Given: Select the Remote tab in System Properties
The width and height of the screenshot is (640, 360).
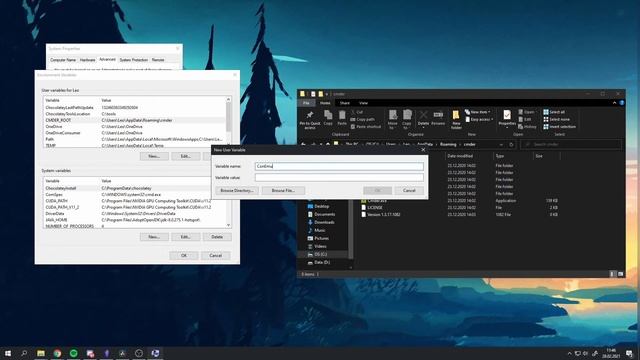Looking at the screenshot, I should tap(158, 60).
